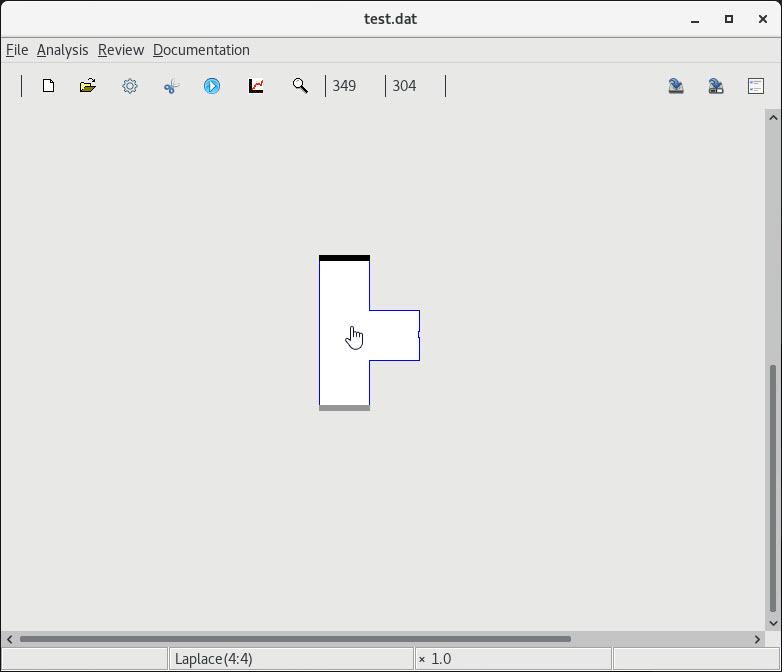Open the File menu
The image size is (782, 672).
pyautogui.click(x=17, y=50)
